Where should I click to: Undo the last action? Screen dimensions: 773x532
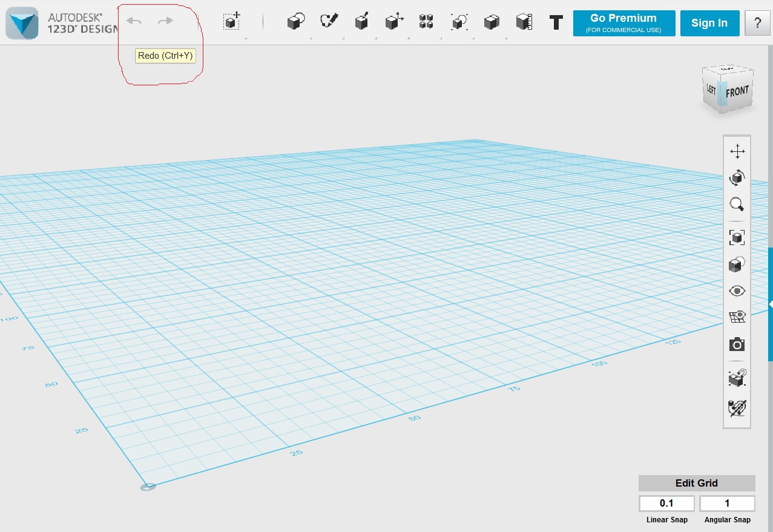coord(133,21)
